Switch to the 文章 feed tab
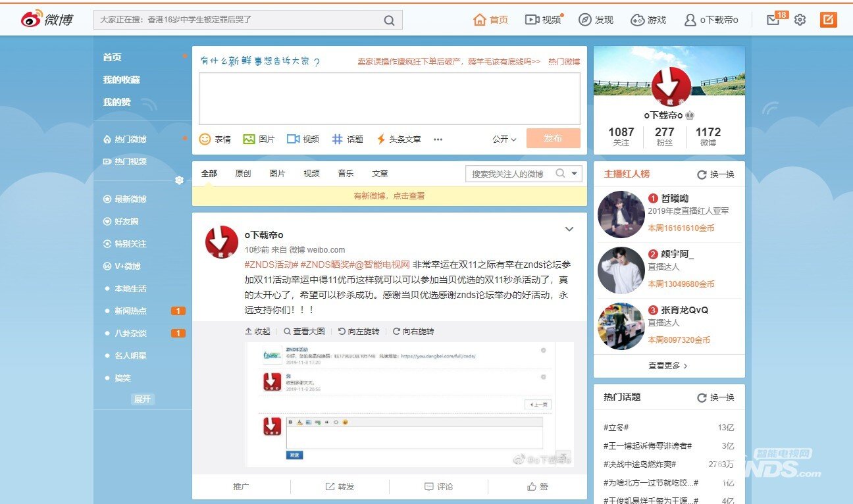 (x=380, y=173)
